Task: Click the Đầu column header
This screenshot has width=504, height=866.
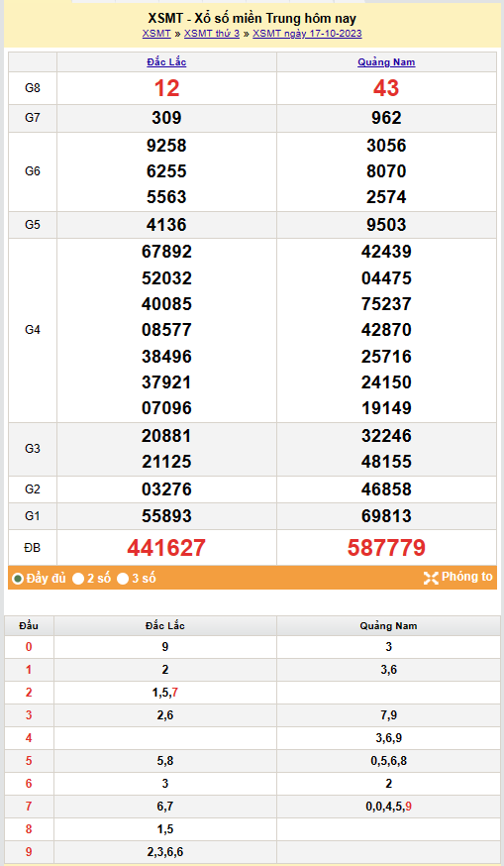Action: point(29,626)
